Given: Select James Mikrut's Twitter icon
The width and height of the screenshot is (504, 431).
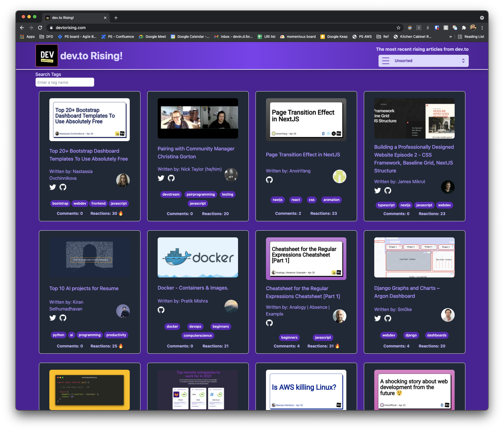Looking at the screenshot, I should point(378,191).
